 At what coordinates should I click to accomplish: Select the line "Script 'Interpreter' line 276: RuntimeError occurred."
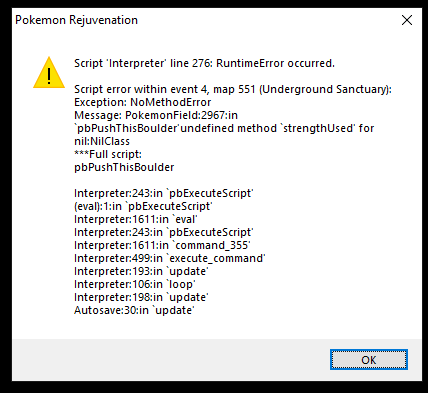[x=204, y=63]
